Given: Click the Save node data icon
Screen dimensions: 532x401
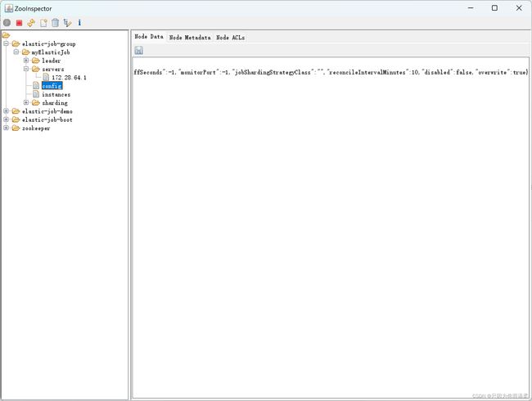Looking at the screenshot, I should pyautogui.click(x=138, y=51).
